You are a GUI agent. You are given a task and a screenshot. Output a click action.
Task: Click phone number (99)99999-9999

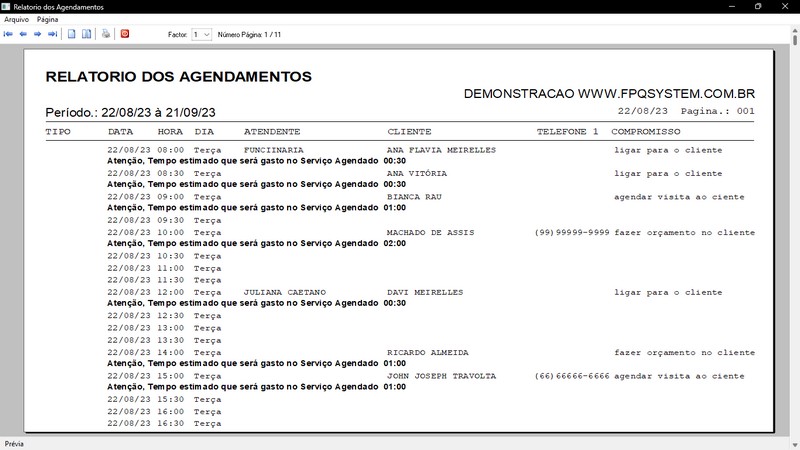click(572, 233)
